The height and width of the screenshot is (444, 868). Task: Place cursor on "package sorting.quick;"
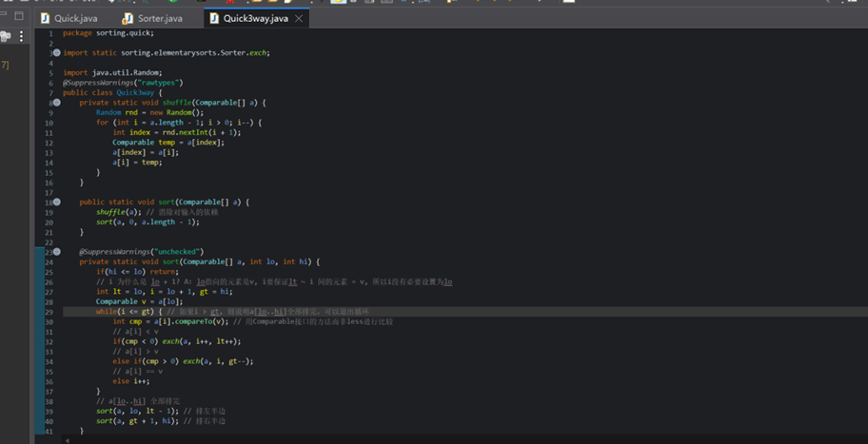[x=108, y=33]
